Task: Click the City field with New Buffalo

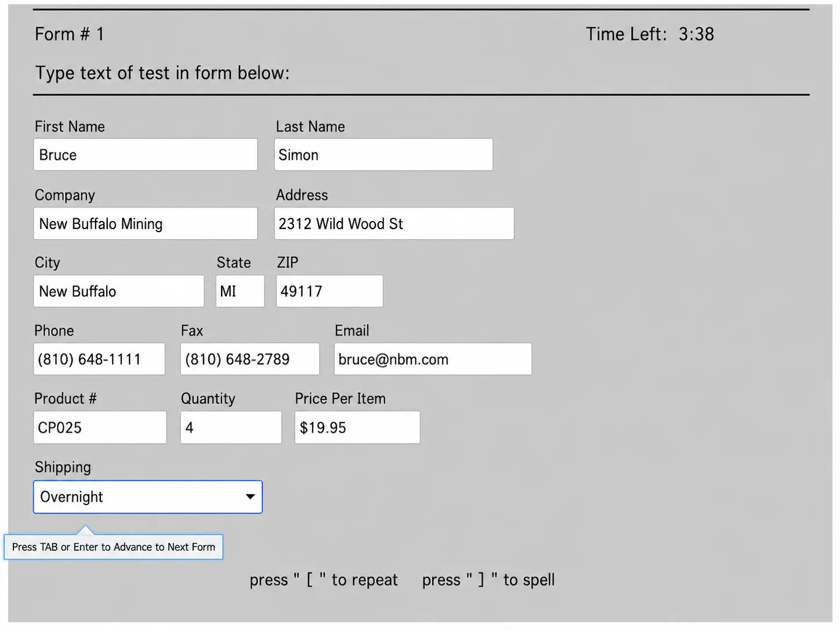Action: tap(119, 291)
